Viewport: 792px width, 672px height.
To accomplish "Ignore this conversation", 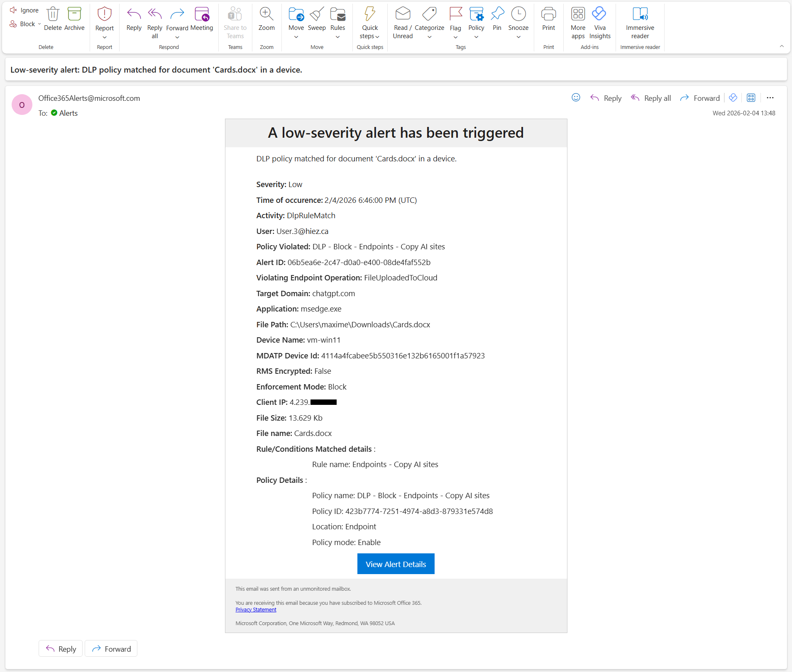I will [x=24, y=10].
